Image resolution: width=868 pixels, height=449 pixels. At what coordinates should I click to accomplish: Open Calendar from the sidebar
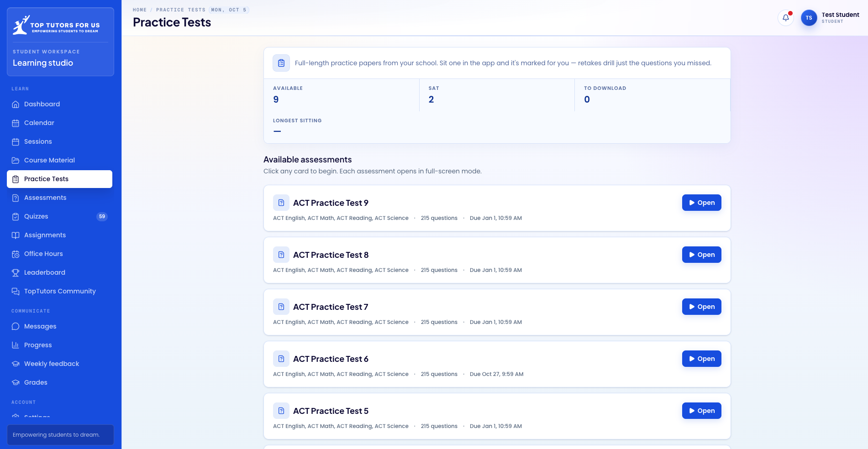point(59,123)
